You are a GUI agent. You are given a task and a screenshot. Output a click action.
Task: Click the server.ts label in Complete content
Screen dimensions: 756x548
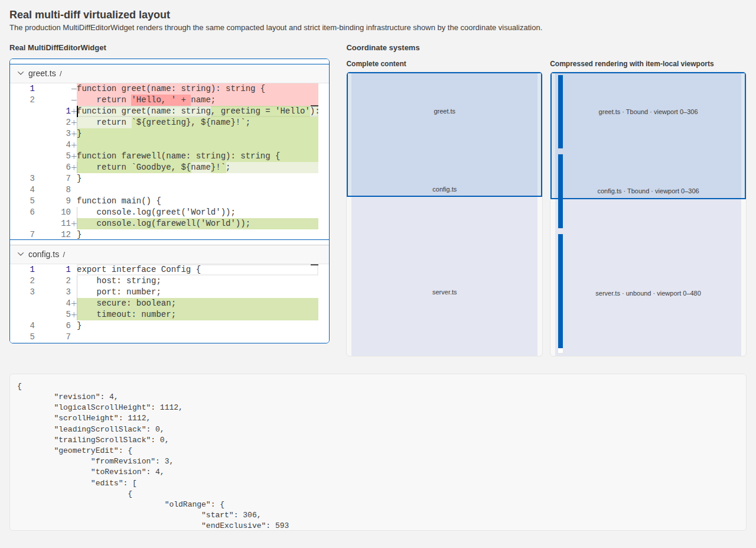[444, 292]
